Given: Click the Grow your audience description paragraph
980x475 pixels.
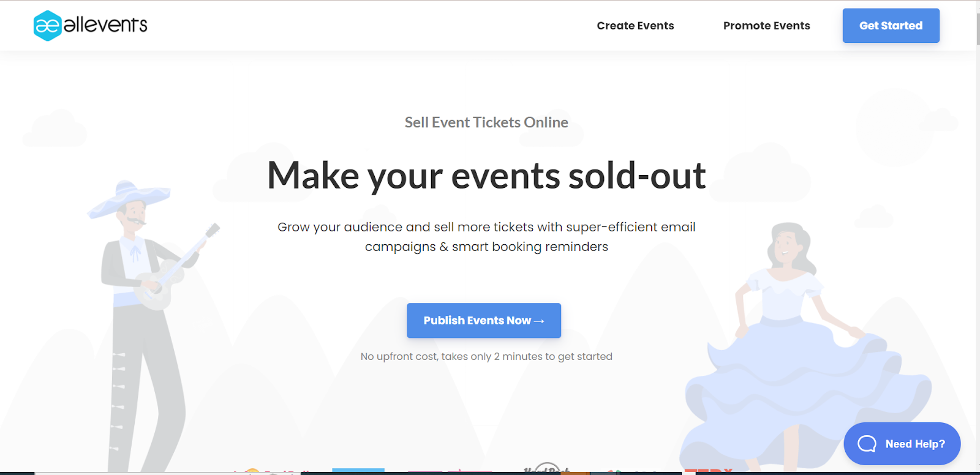Looking at the screenshot, I should [x=486, y=237].
